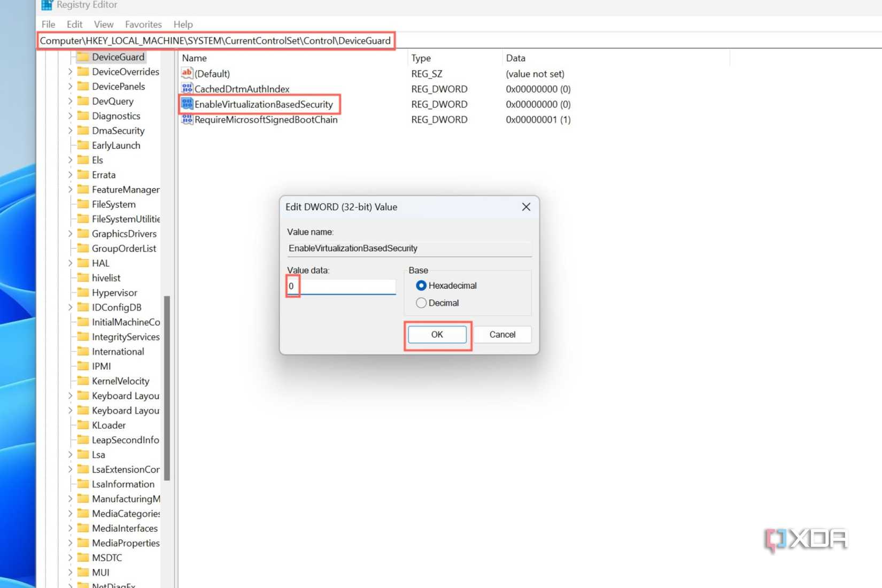882x588 pixels.
Task: Click the Registry Editor title bar icon
Action: pos(47,5)
